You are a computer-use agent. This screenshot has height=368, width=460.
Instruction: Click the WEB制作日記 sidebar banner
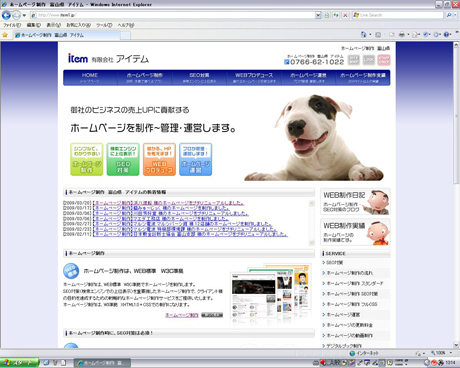pos(355,201)
